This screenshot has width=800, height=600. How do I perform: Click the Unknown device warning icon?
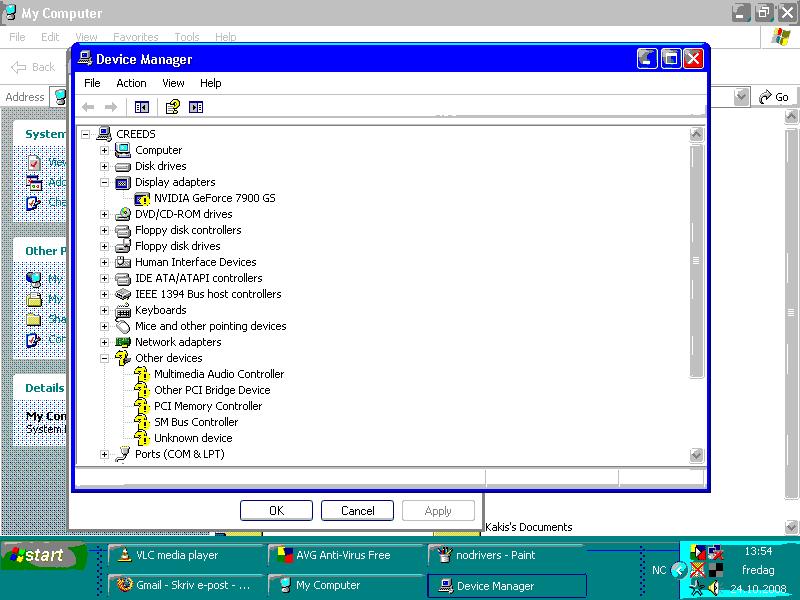(x=142, y=438)
